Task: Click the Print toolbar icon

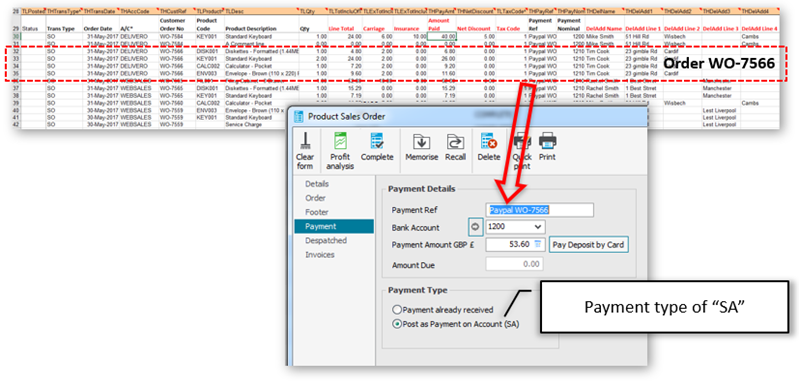Action: tap(547, 141)
